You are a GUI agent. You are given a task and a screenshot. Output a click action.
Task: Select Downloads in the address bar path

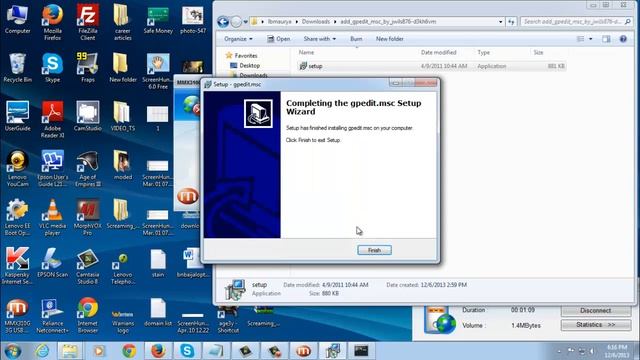(316, 22)
